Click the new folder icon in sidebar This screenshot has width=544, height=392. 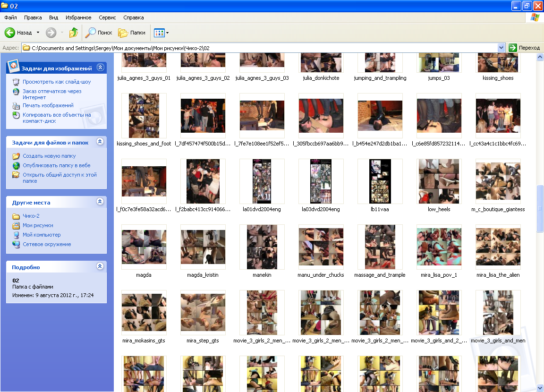click(16, 156)
